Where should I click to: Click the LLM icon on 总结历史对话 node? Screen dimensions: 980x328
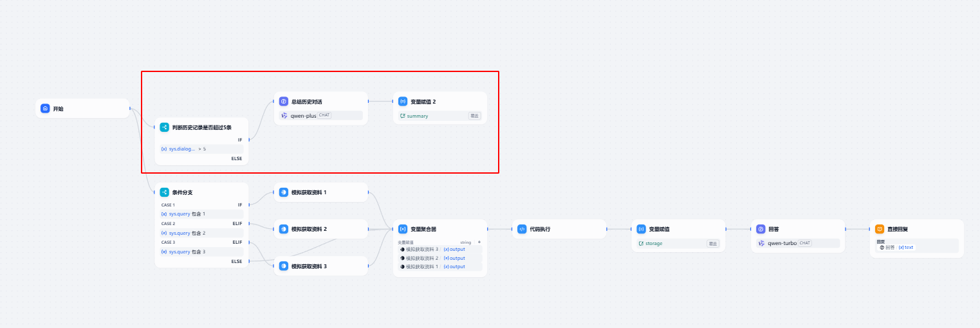tap(284, 102)
